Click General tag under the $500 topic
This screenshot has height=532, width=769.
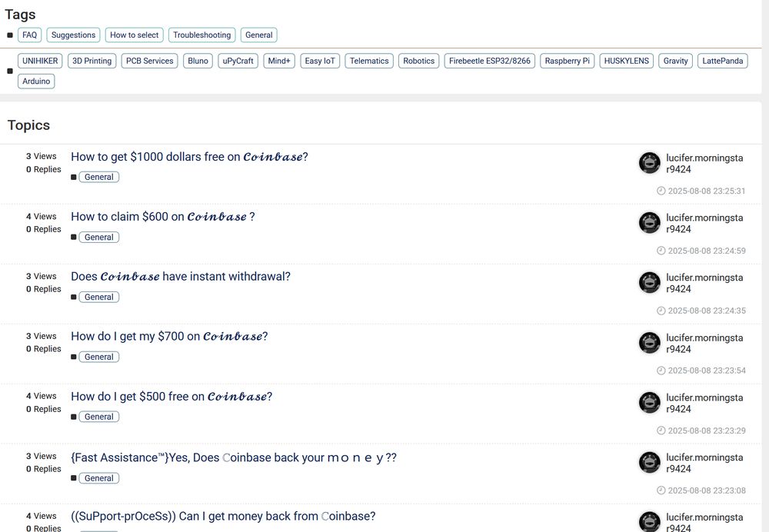coord(99,417)
